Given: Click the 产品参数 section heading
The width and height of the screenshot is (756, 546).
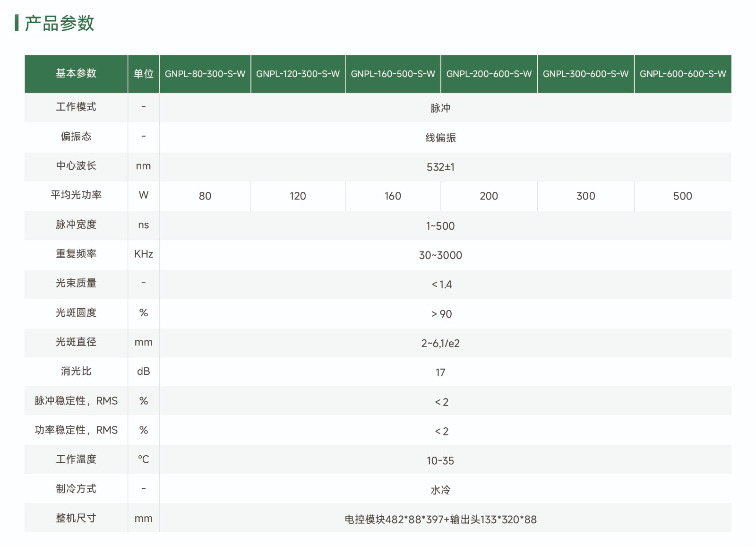Looking at the screenshot, I should (x=59, y=23).
